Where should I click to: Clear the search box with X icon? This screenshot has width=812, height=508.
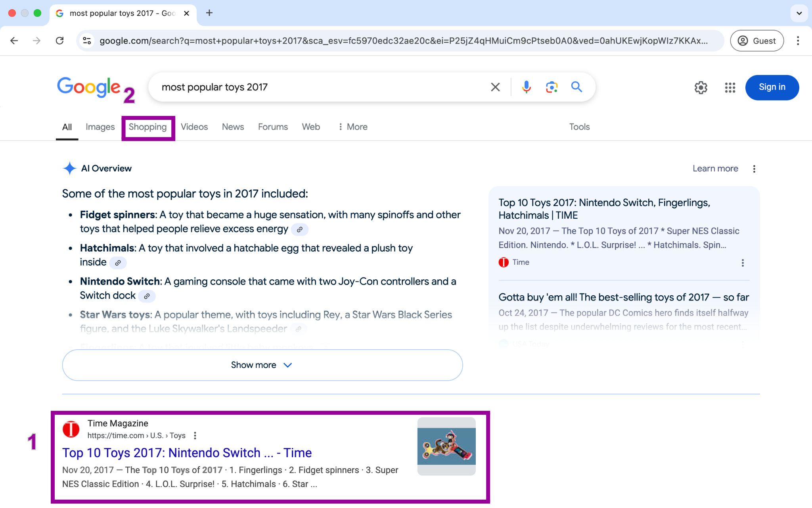click(x=495, y=87)
